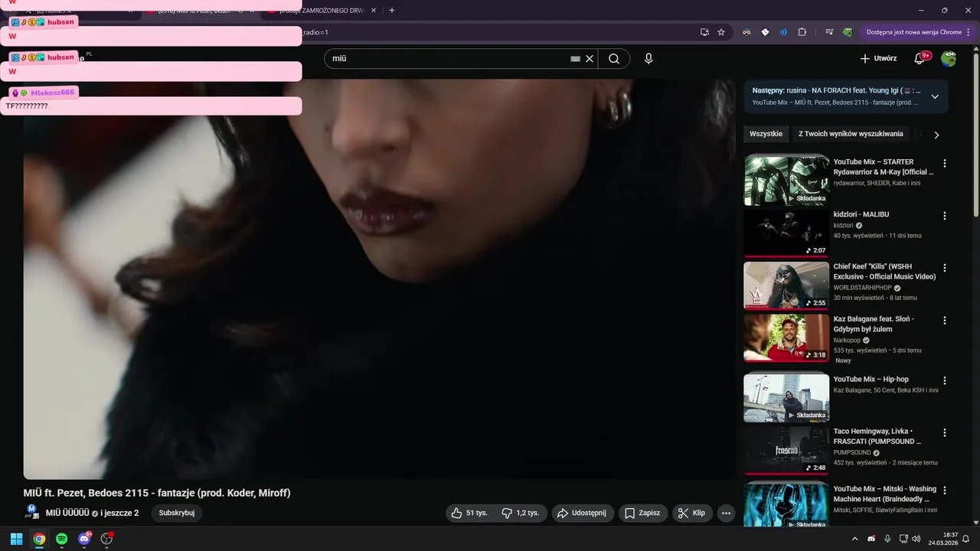Image resolution: width=980 pixels, height=551 pixels.
Task: Click Utwórz create button
Action: [878, 59]
